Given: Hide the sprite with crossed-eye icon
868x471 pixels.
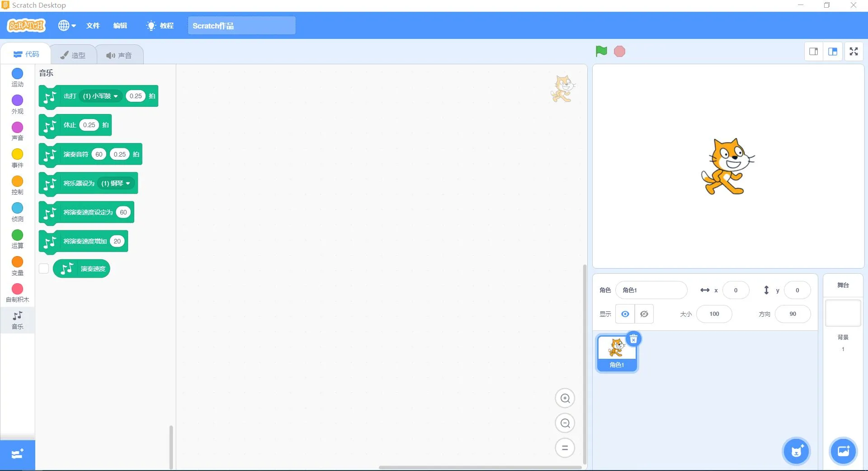Looking at the screenshot, I should (644, 314).
